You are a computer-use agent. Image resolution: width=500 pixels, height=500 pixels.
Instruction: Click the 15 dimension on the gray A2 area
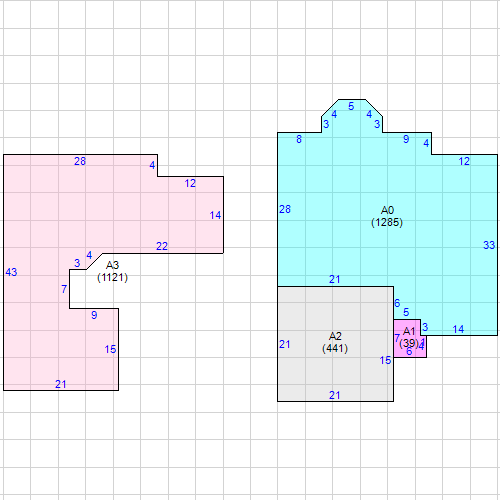click(385, 360)
